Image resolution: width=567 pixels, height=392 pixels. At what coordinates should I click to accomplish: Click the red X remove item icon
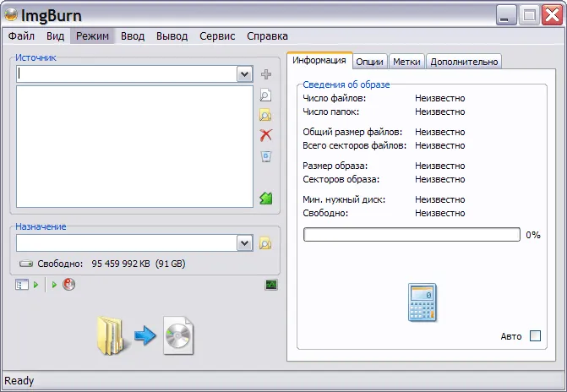pos(266,135)
